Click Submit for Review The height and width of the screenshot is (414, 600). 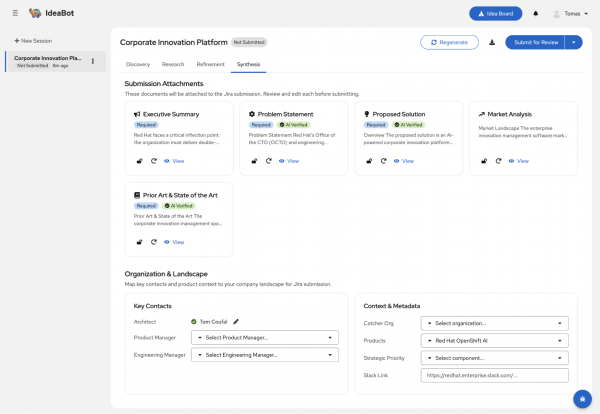coord(535,42)
